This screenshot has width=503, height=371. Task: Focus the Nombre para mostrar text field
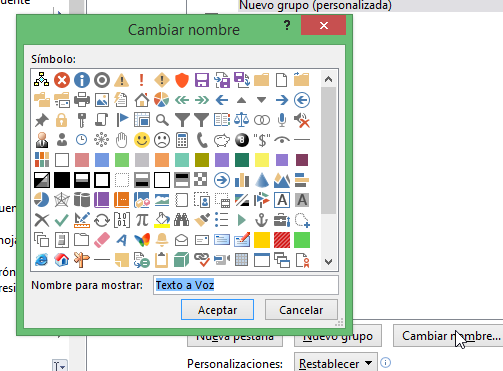pyautogui.click(x=246, y=285)
